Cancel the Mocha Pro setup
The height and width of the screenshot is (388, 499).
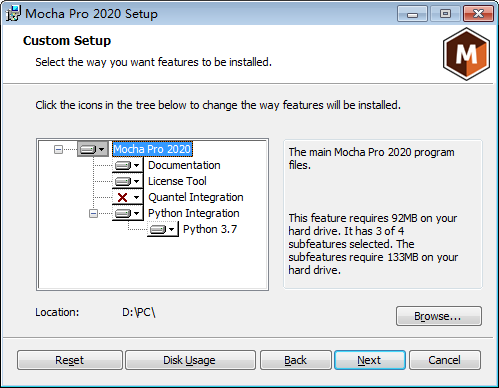coord(445,360)
